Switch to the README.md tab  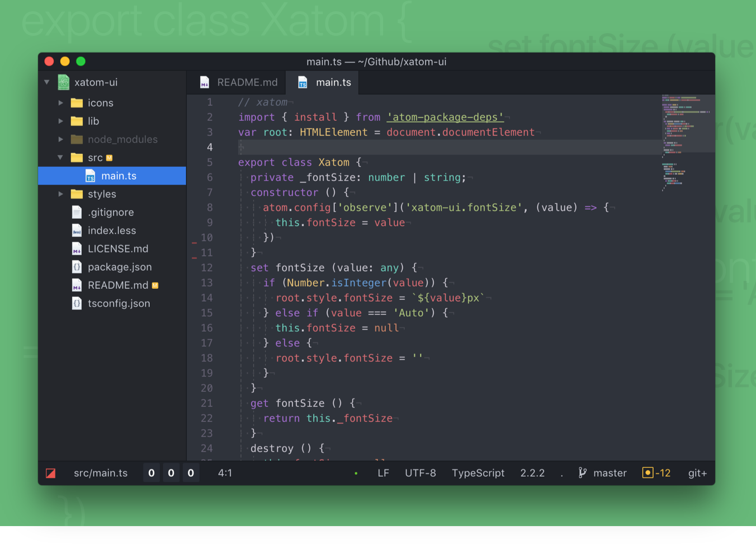point(236,82)
